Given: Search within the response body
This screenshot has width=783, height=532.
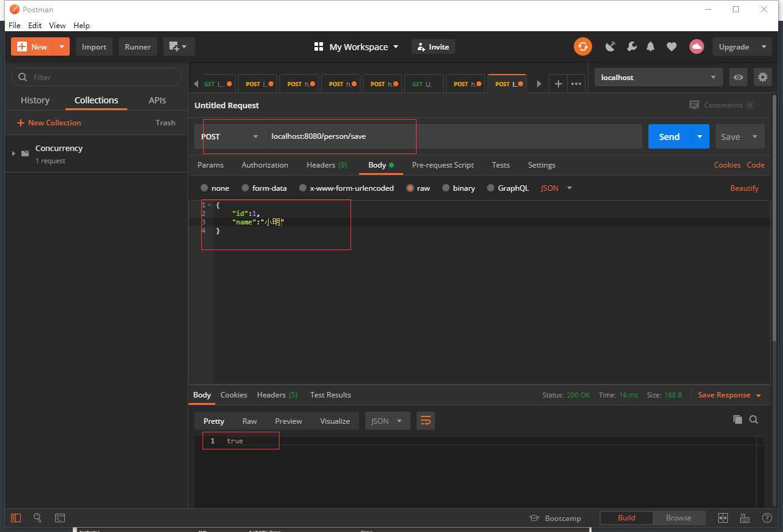Looking at the screenshot, I should coord(754,419).
